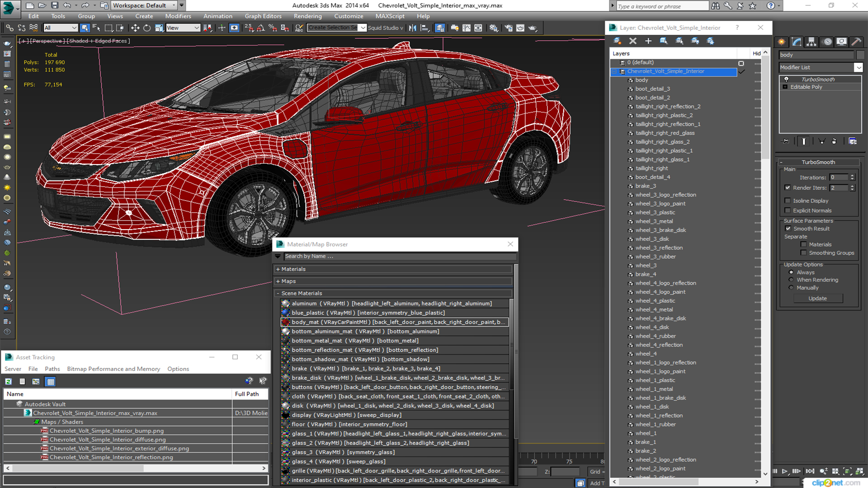
Task: Click Pin Stack icon under modifier stack
Action: pos(786,141)
